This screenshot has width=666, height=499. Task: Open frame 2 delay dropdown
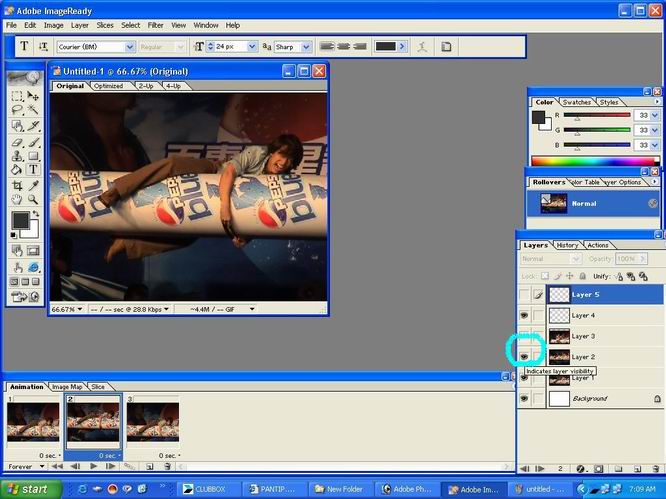click(119, 456)
